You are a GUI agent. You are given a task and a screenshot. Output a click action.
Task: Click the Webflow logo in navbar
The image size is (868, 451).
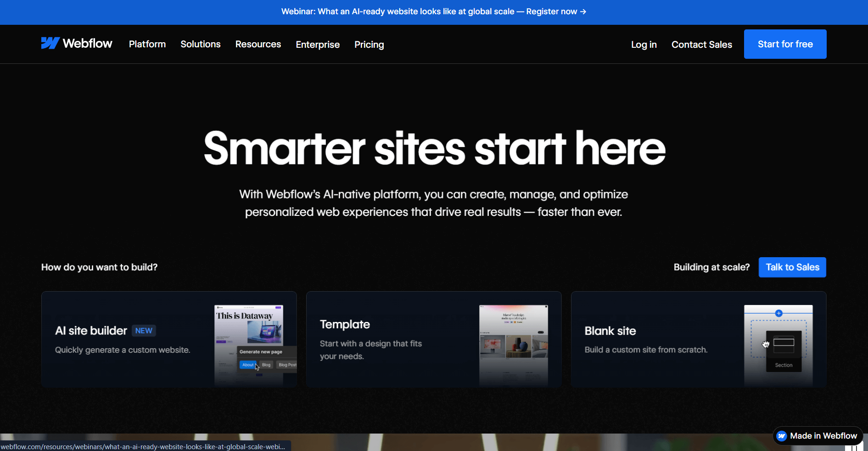(x=77, y=43)
